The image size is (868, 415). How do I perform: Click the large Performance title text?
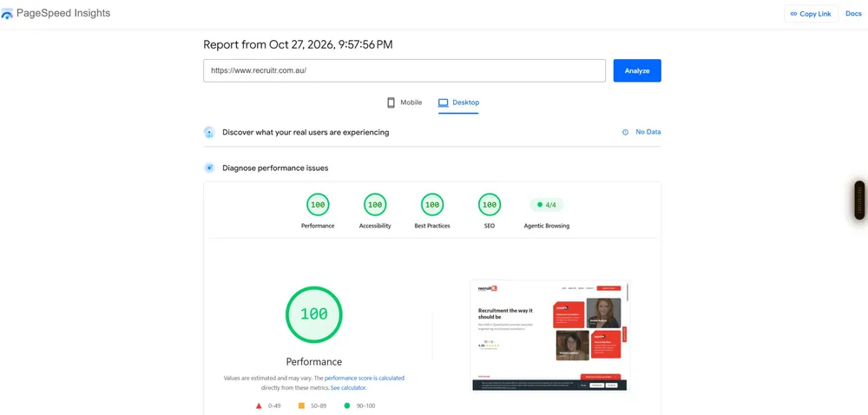[x=314, y=362]
